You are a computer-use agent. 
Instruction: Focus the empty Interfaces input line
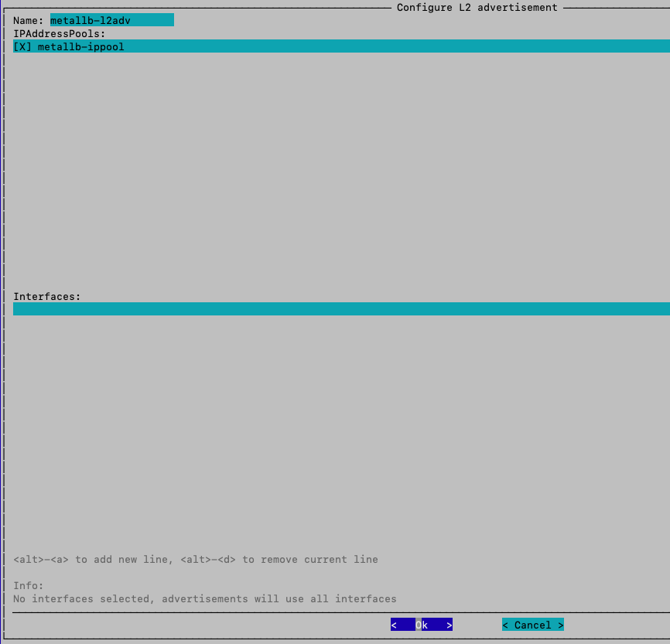[x=341, y=308]
